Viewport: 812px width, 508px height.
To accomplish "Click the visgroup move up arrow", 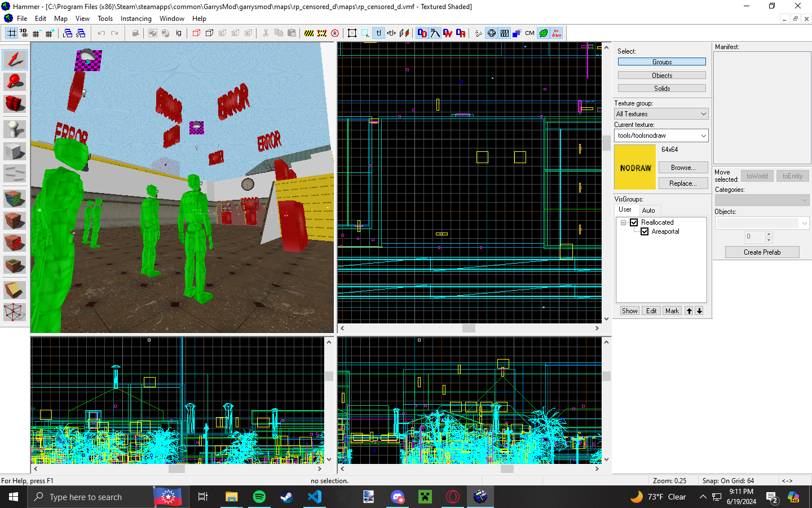I will point(689,311).
